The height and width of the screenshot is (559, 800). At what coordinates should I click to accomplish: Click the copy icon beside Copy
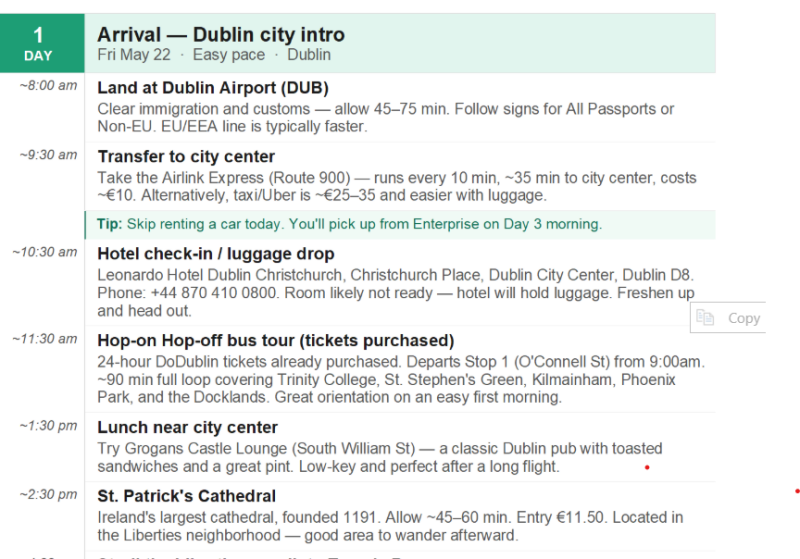[x=705, y=317]
